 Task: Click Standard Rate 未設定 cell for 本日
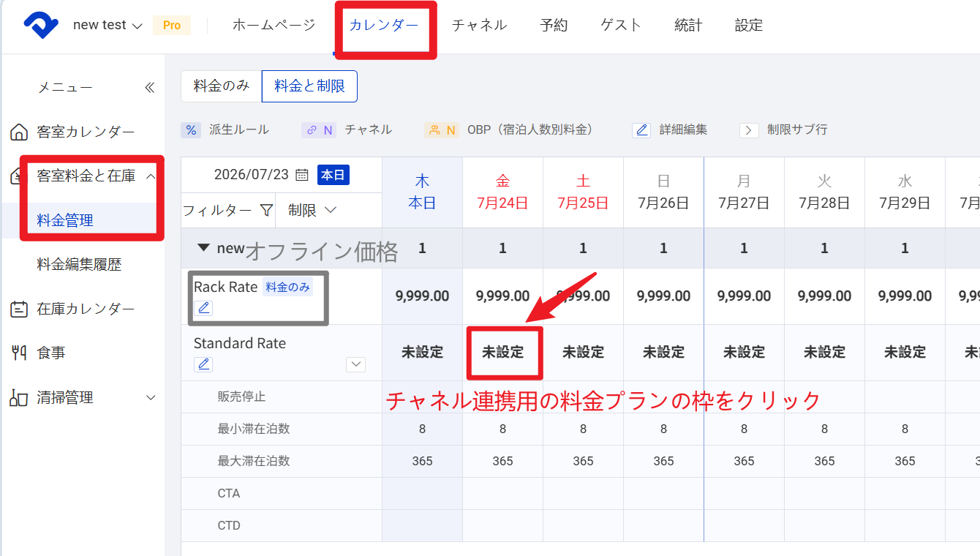423,353
